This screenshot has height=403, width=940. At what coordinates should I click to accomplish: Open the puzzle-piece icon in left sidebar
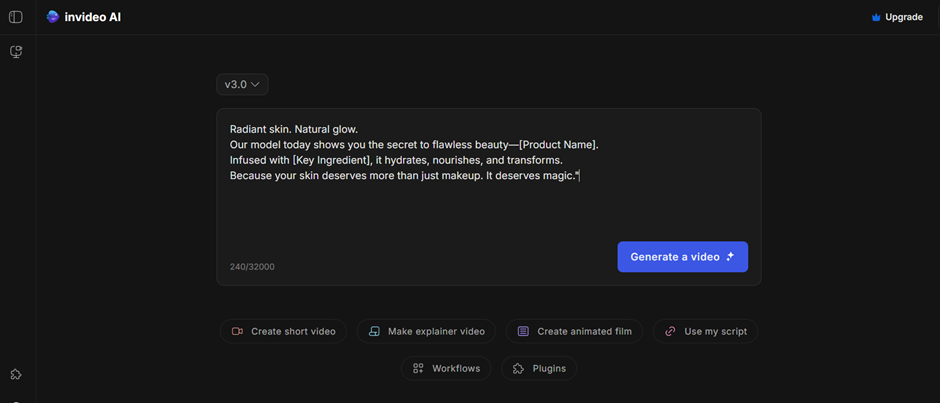(16, 374)
